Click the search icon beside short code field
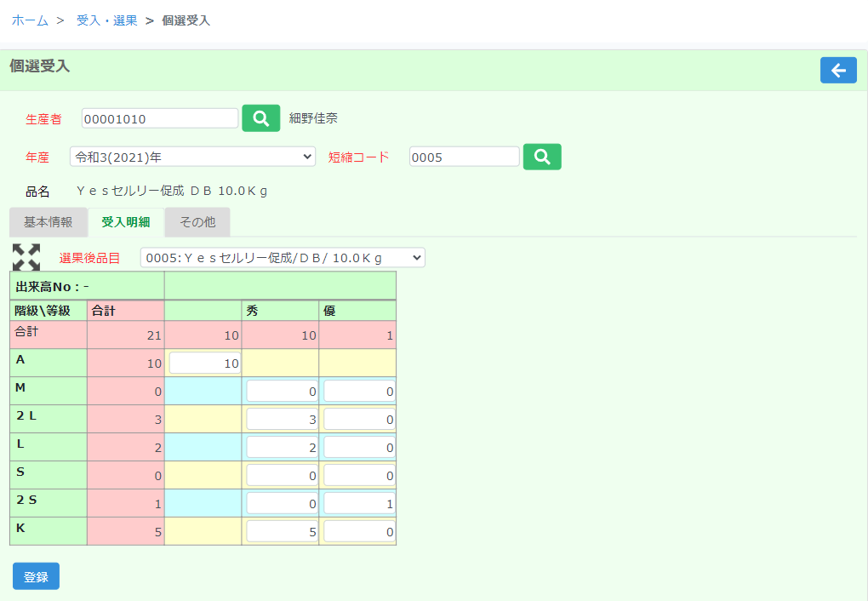This screenshot has height=601, width=868. [541, 157]
